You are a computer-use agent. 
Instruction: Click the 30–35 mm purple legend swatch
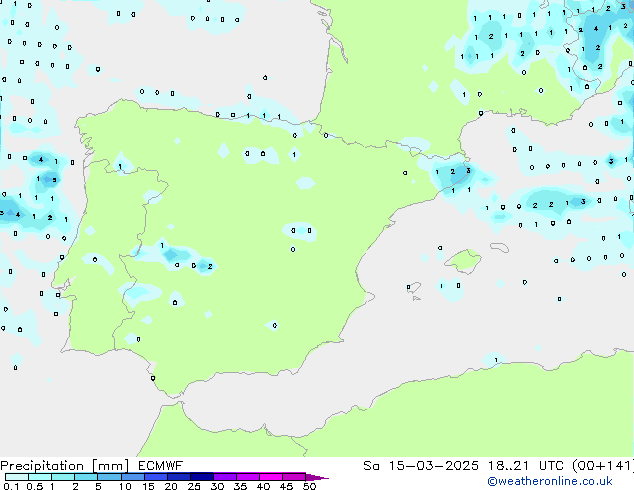225,477
